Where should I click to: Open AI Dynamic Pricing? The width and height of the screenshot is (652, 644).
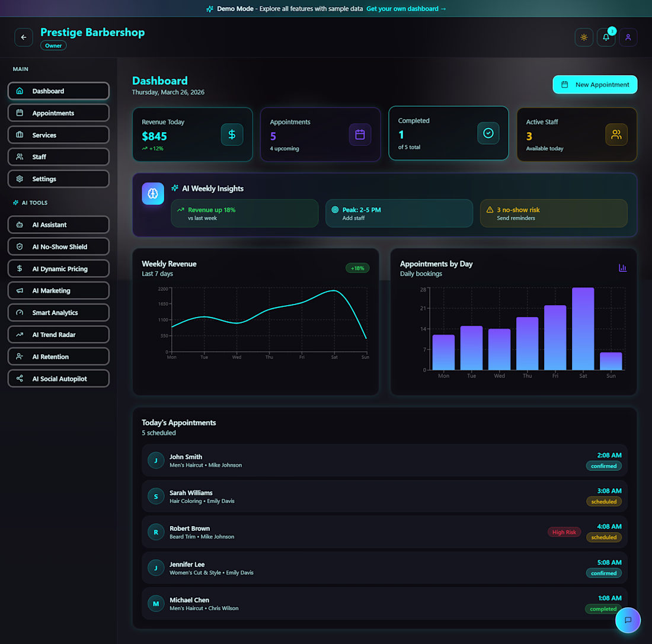(58, 268)
